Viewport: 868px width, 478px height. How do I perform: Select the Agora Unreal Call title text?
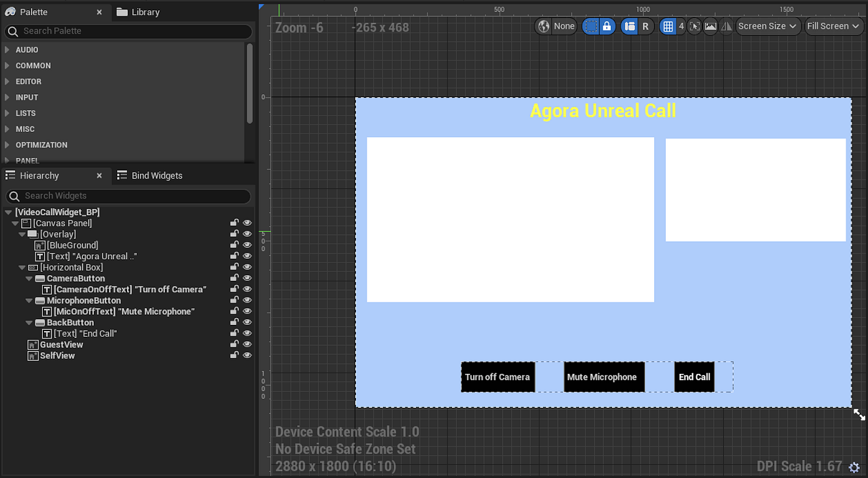point(603,111)
